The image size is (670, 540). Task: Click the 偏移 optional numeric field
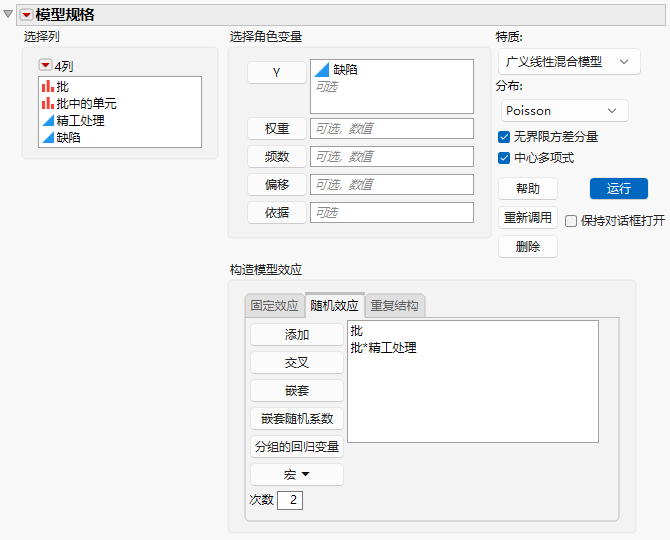click(392, 185)
